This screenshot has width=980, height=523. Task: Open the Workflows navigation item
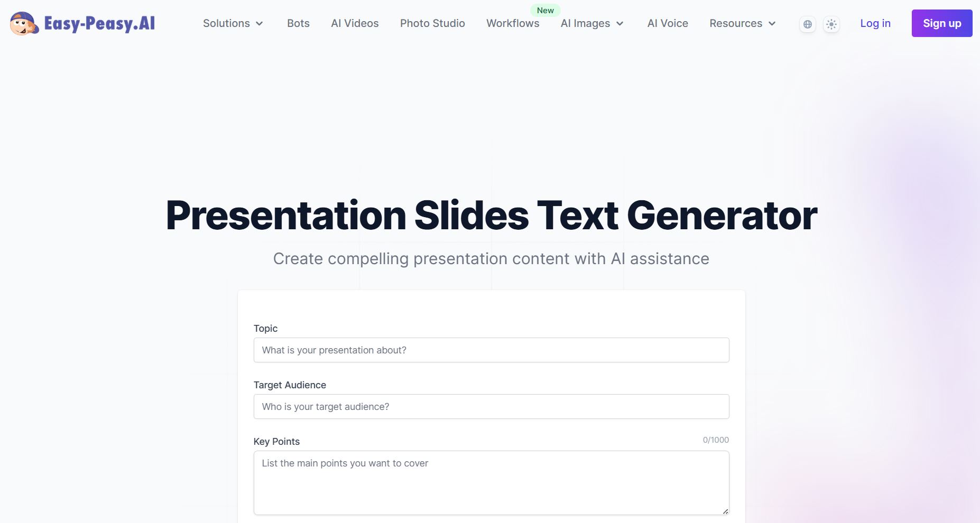tap(513, 23)
